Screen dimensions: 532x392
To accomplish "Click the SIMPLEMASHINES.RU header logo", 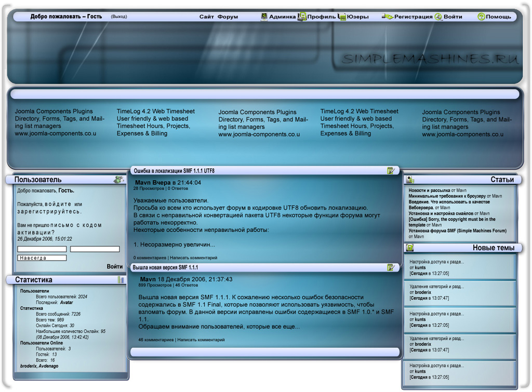I will pos(430,59).
